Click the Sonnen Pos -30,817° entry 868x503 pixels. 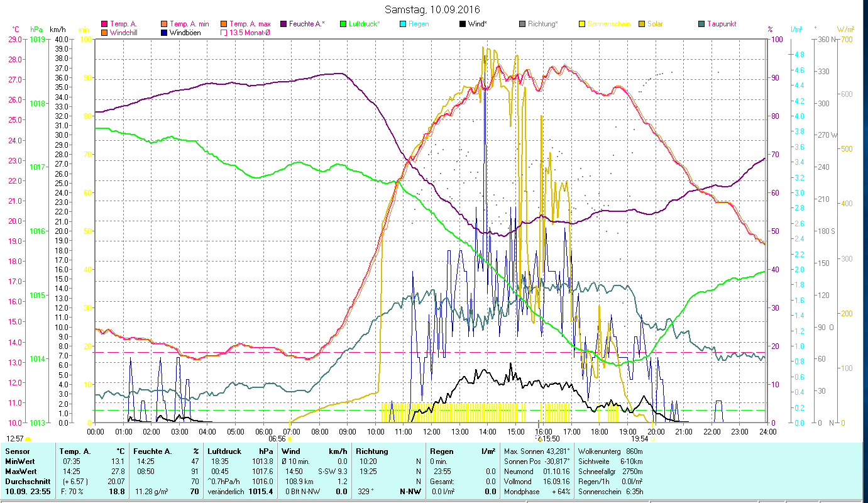pos(537,462)
